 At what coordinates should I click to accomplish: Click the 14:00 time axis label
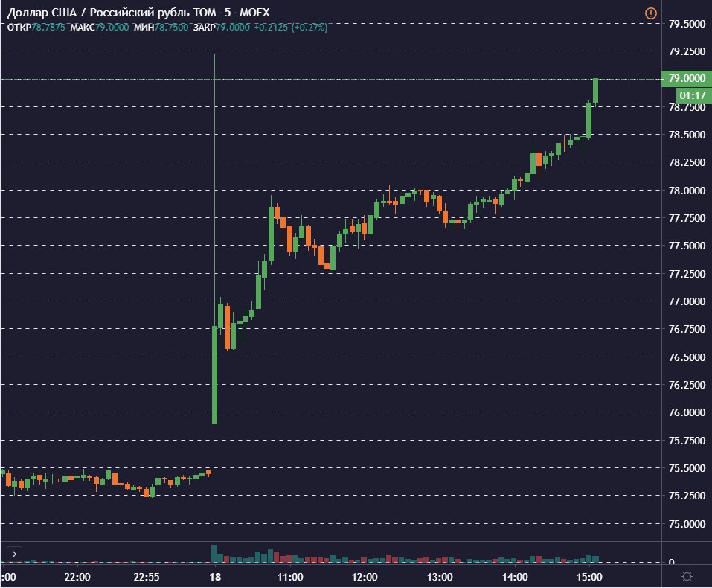pyautogui.click(x=515, y=577)
